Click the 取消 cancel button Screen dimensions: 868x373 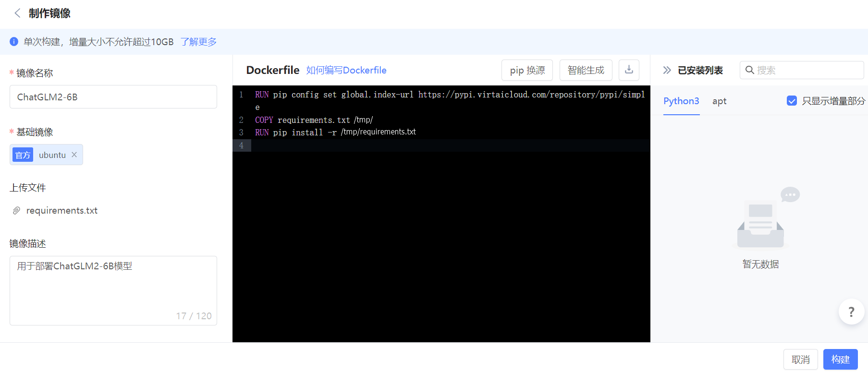pyautogui.click(x=800, y=360)
